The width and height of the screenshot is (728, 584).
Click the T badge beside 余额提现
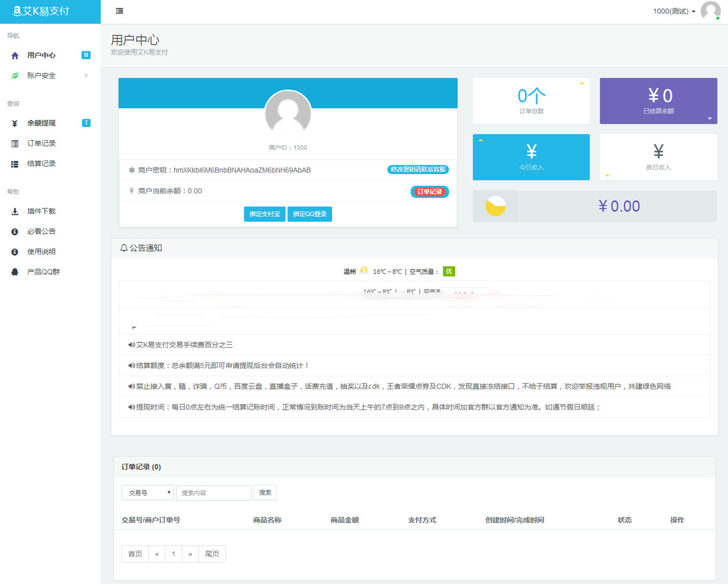pyautogui.click(x=86, y=123)
